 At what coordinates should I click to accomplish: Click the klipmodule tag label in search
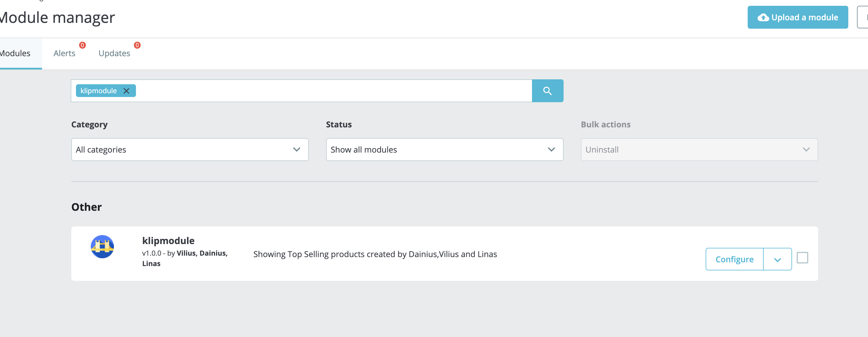pos(98,91)
